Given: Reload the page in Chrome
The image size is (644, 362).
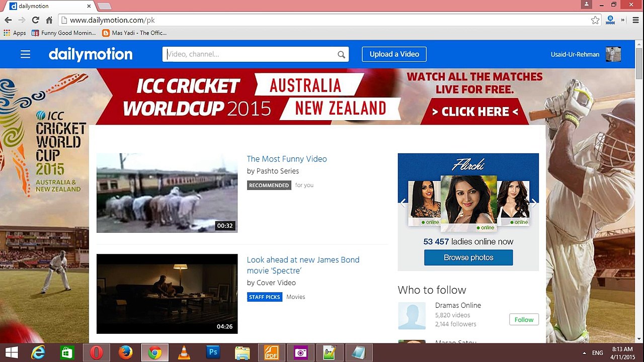Looking at the screenshot, I should point(35,20).
